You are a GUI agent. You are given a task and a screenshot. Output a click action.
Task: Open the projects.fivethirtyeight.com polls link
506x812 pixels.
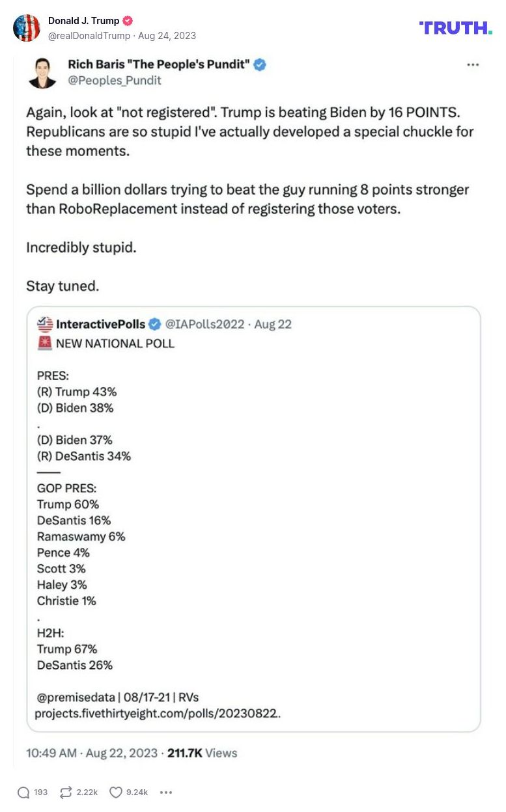coord(158,713)
